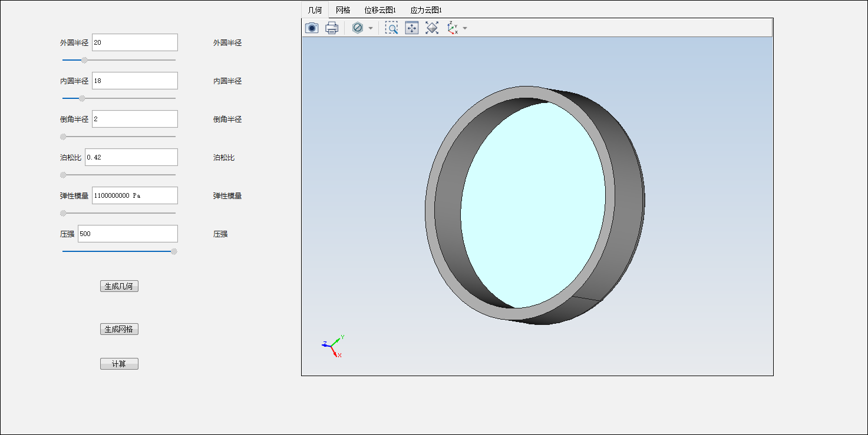Activate the zoom box magnifier tool
Viewport: 868px width, 435px height.
[391, 28]
